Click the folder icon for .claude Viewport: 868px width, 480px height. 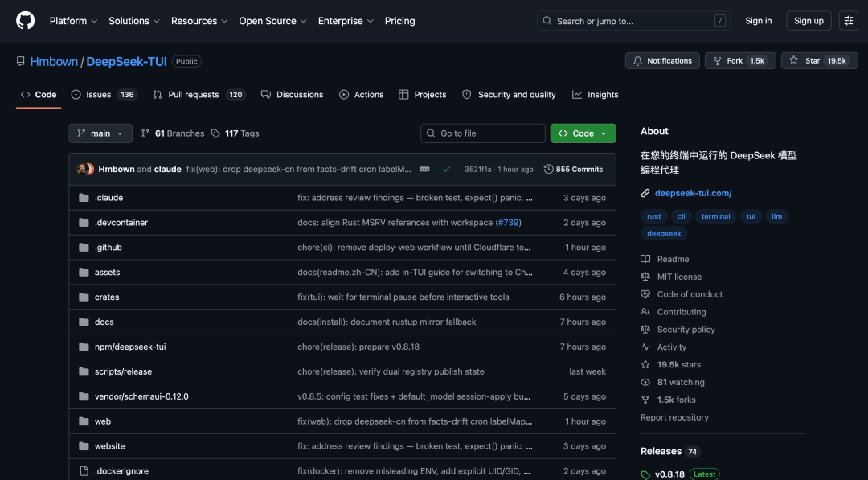coord(84,198)
